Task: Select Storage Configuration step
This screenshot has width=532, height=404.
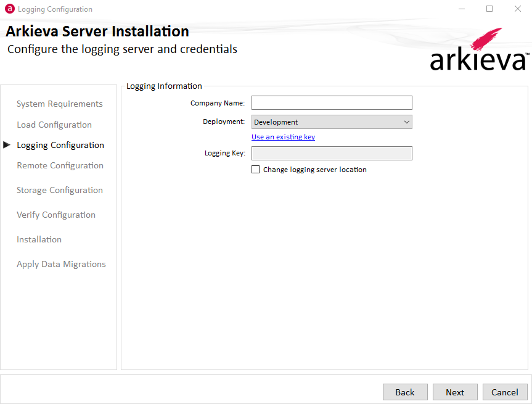Action: [59, 191]
